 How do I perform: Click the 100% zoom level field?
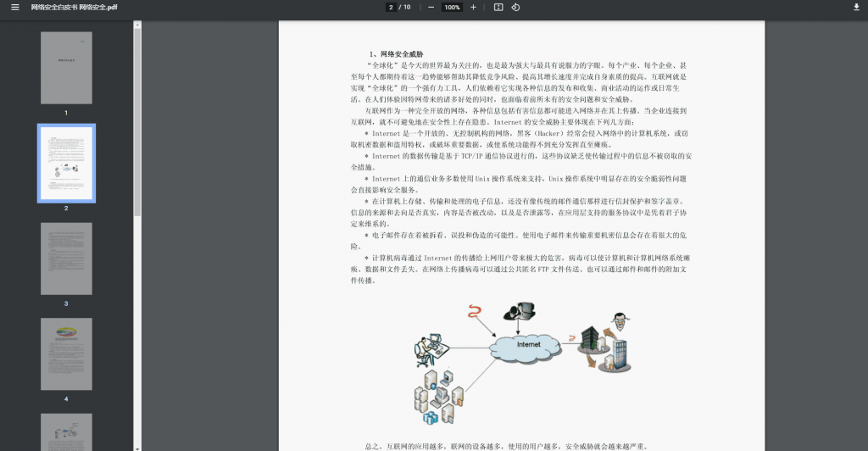452,7
